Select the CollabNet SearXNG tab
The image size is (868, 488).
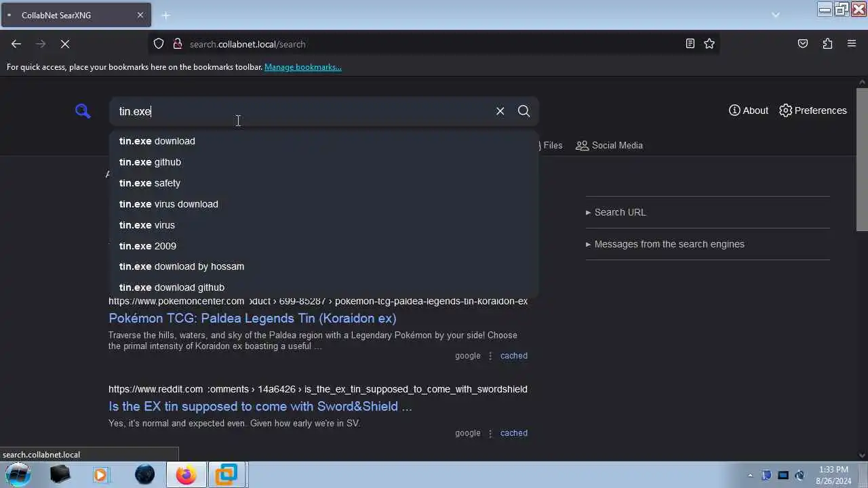tap(75, 15)
